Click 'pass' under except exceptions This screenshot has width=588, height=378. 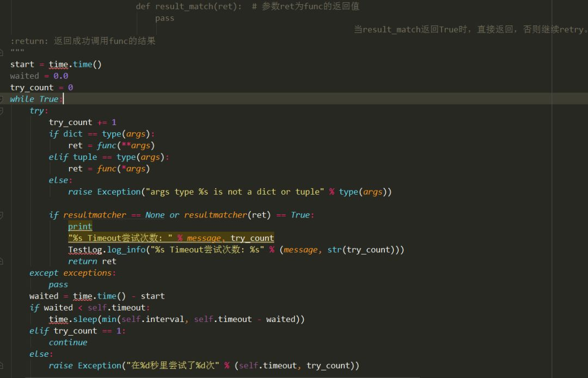[58, 284]
